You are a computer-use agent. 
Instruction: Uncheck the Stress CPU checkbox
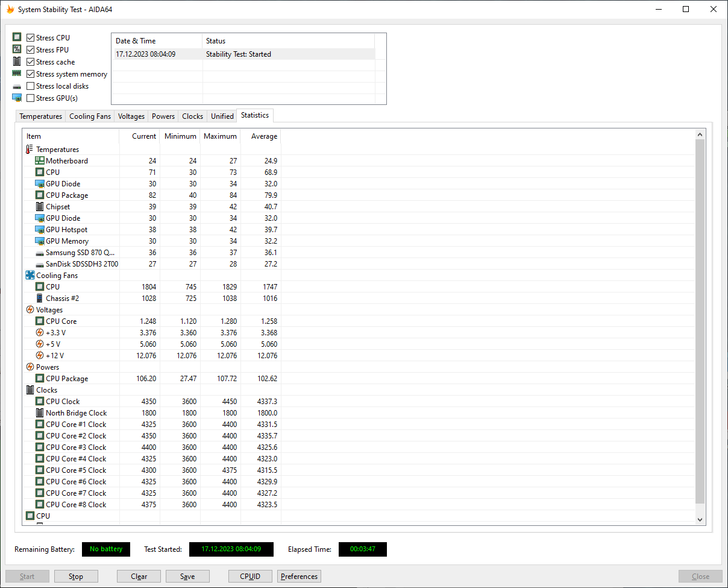(x=31, y=38)
